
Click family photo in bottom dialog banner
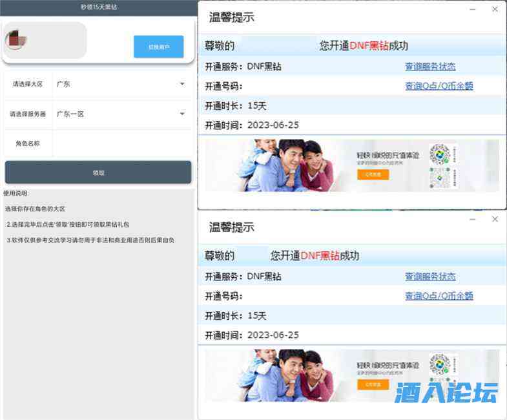tap(287, 375)
